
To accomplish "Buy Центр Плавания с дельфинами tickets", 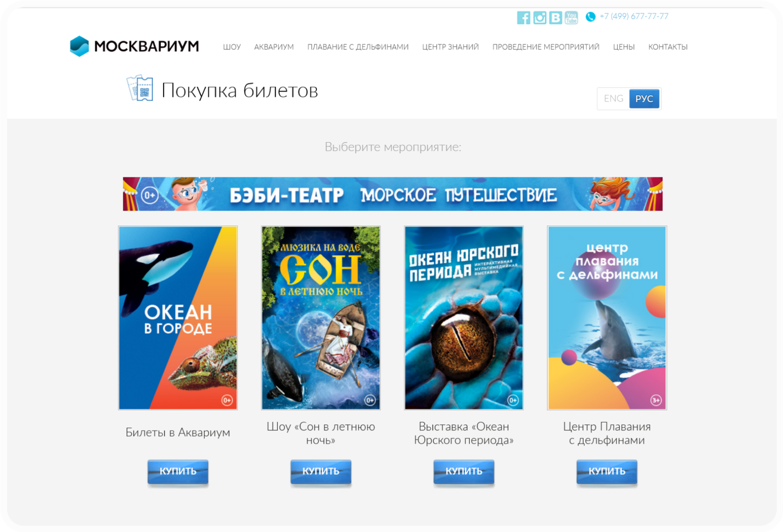I will [x=607, y=471].
